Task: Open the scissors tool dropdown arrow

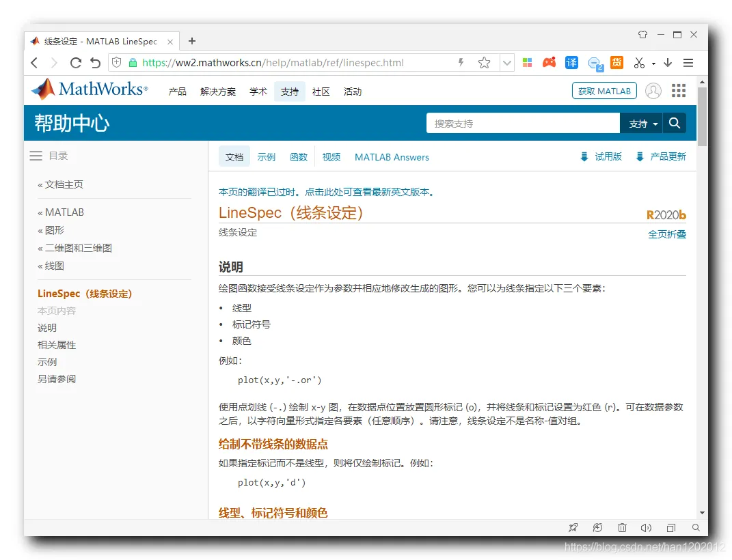Action: pyautogui.click(x=653, y=64)
